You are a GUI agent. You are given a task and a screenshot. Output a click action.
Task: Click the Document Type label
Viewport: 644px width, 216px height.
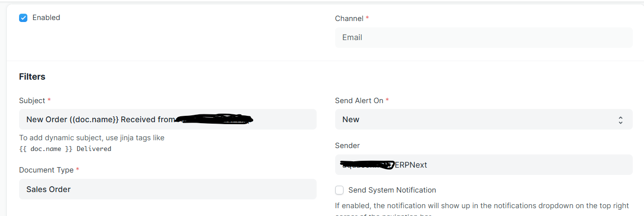pyautogui.click(x=46, y=170)
